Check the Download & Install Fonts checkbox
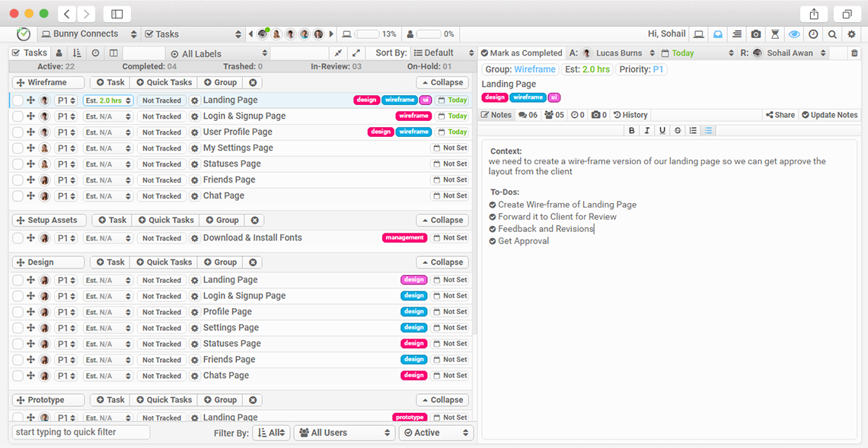868x448 pixels. [x=18, y=238]
